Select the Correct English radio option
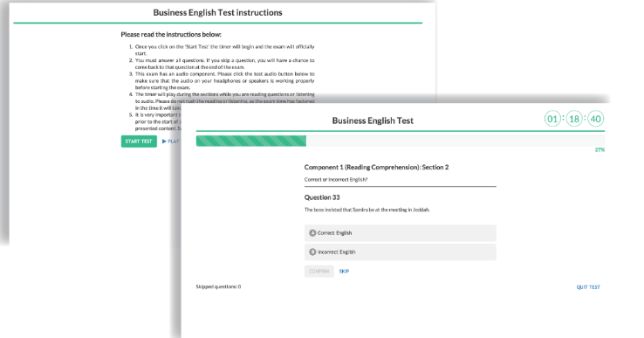The width and height of the screenshot is (644, 338). pyautogui.click(x=400, y=232)
